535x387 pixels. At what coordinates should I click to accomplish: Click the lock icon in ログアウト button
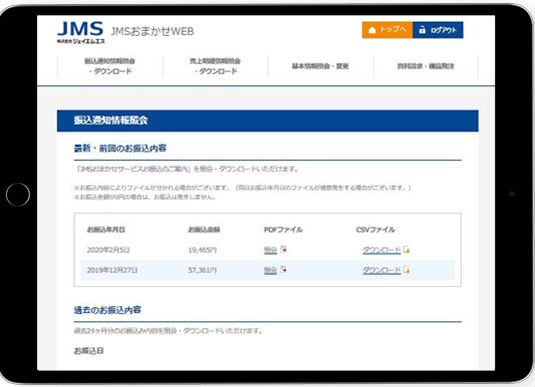pyautogui.click(x=422, y=30)
